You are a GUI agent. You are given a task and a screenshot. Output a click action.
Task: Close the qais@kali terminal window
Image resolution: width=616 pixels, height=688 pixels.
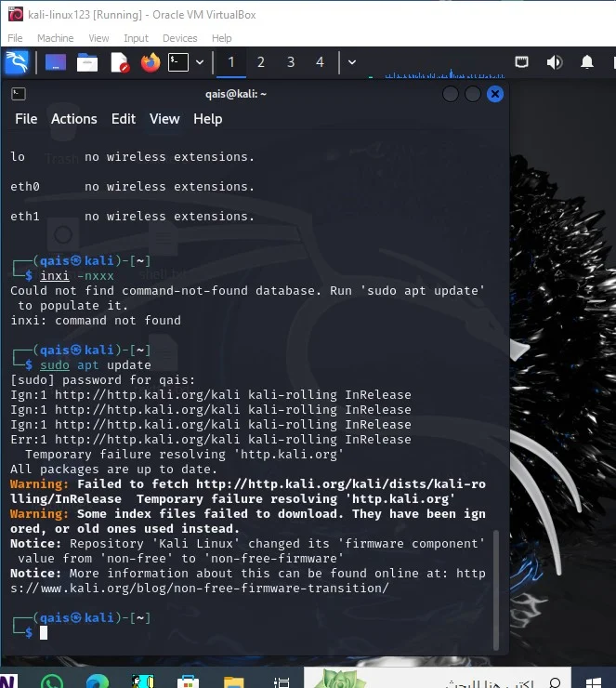(x=495, y=94)
